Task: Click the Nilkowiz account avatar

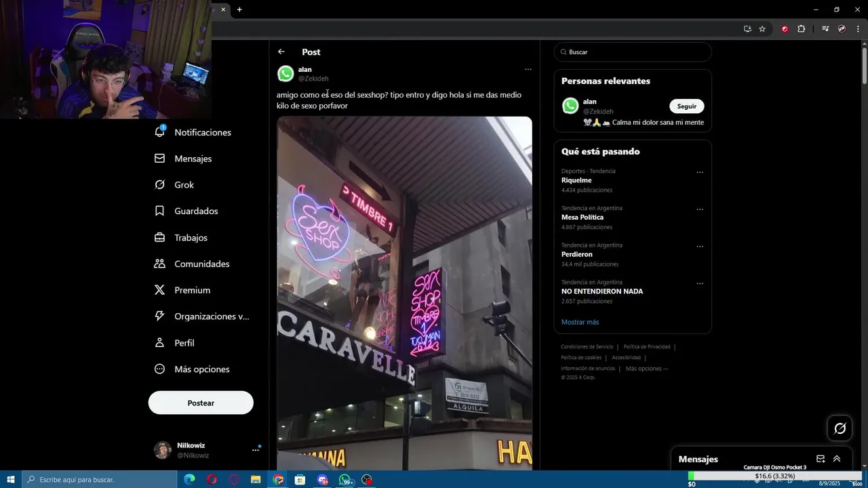Action: coord(163,450)
